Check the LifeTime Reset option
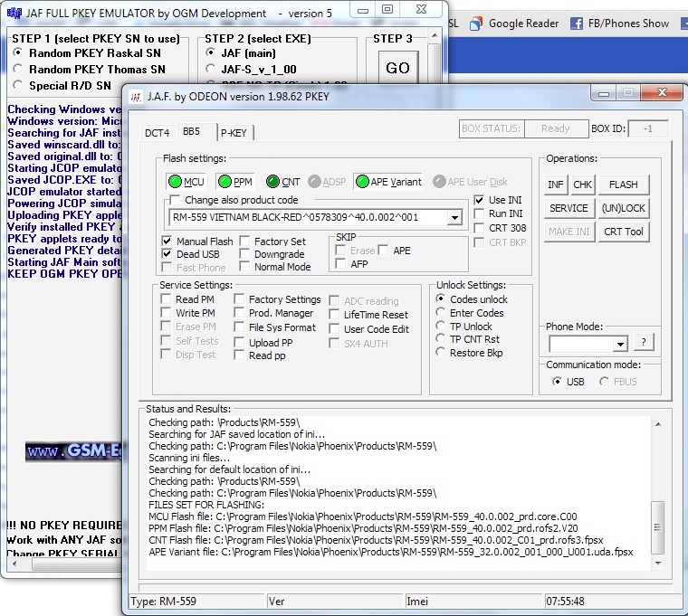The width and height of the screenshot is (688, 616). [x=334, y=315]
